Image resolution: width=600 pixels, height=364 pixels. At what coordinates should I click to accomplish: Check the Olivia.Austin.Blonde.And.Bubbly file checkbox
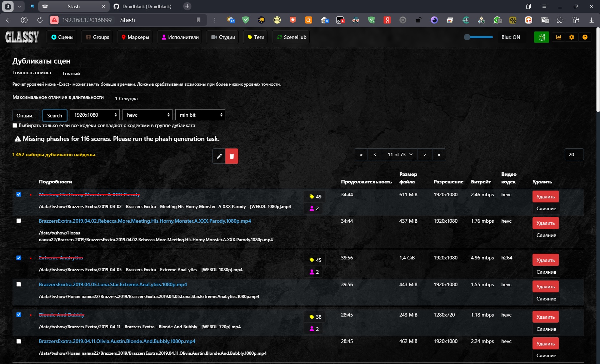19,342
